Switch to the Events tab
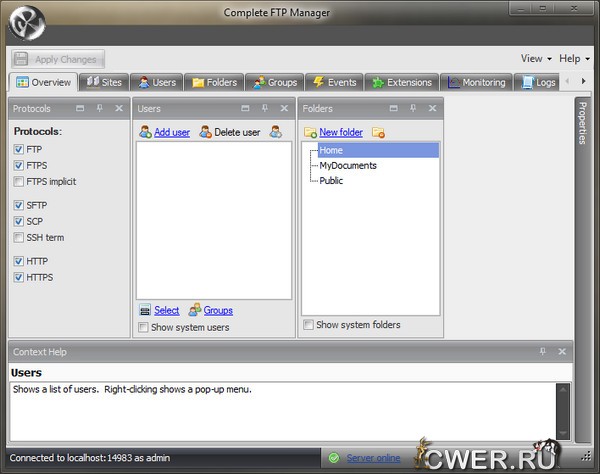 click(330, 82)
